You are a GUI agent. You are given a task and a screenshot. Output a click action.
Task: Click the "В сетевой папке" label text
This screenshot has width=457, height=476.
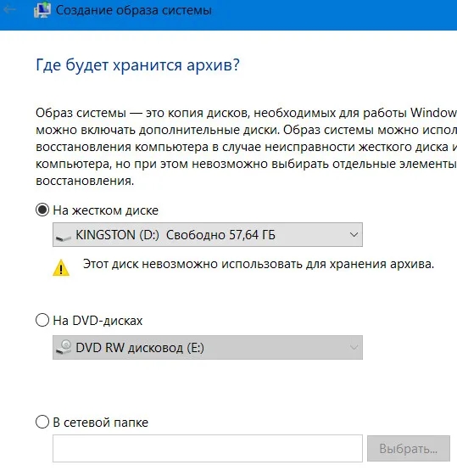100,423
